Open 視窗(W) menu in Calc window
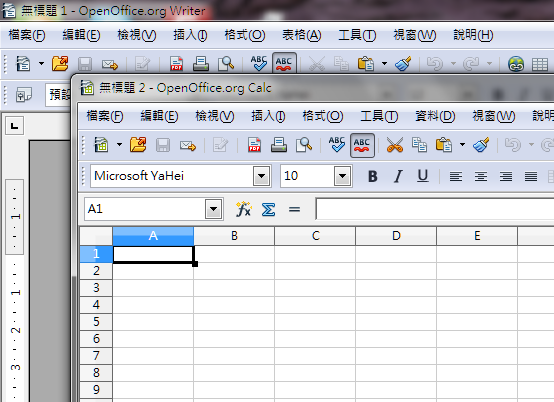554x402 pixels. click(x=494, y=116)
